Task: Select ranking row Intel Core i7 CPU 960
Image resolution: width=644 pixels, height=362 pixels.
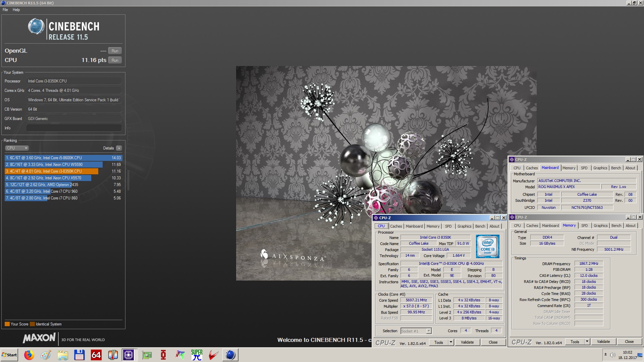Action: point(63,191)
